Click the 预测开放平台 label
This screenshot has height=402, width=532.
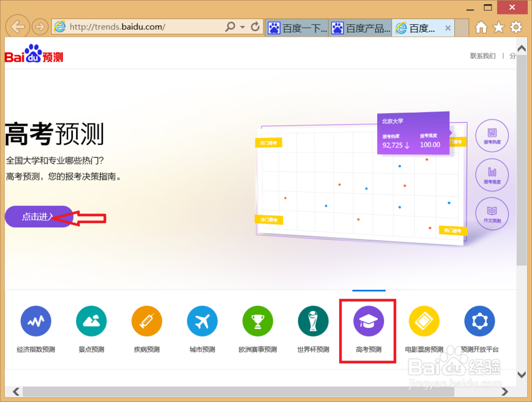(x=479, y=349)
